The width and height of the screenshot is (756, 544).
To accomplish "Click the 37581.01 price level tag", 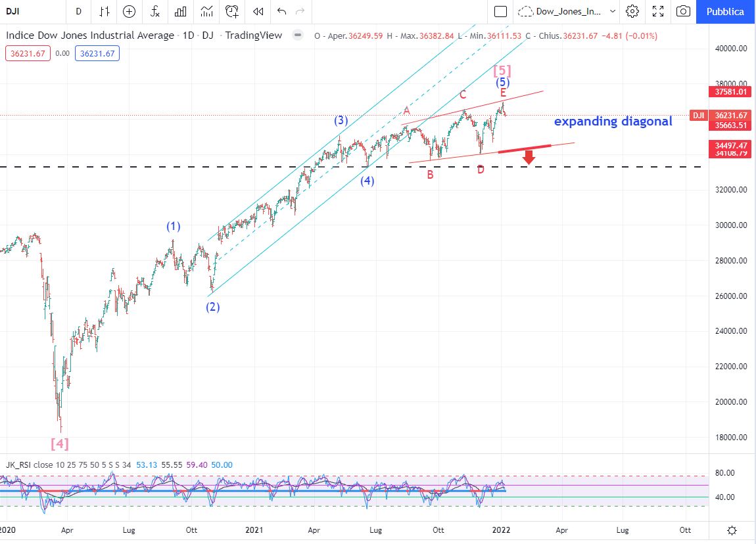I will point(731,91).
